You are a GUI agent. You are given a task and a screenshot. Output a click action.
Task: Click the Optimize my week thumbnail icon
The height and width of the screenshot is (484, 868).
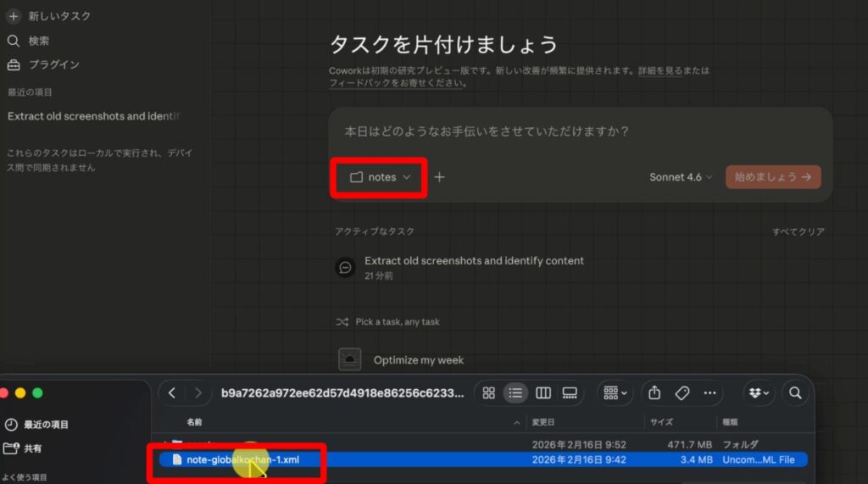(350, 359)
